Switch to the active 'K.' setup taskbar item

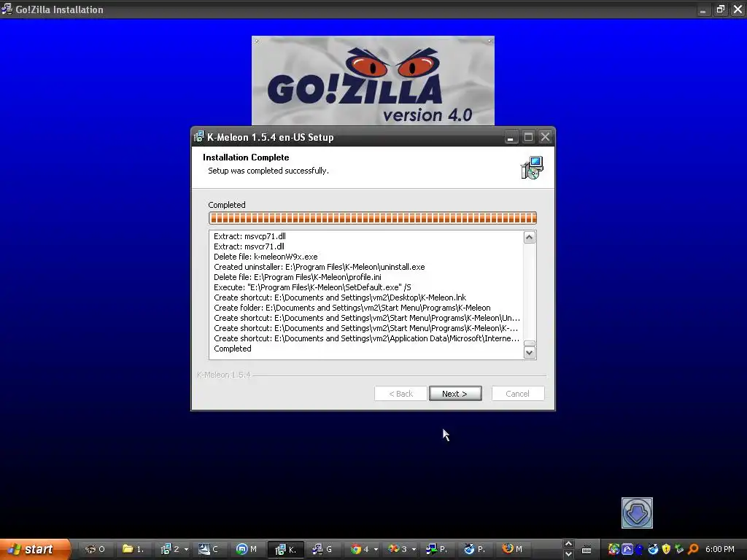click(285, 549)
